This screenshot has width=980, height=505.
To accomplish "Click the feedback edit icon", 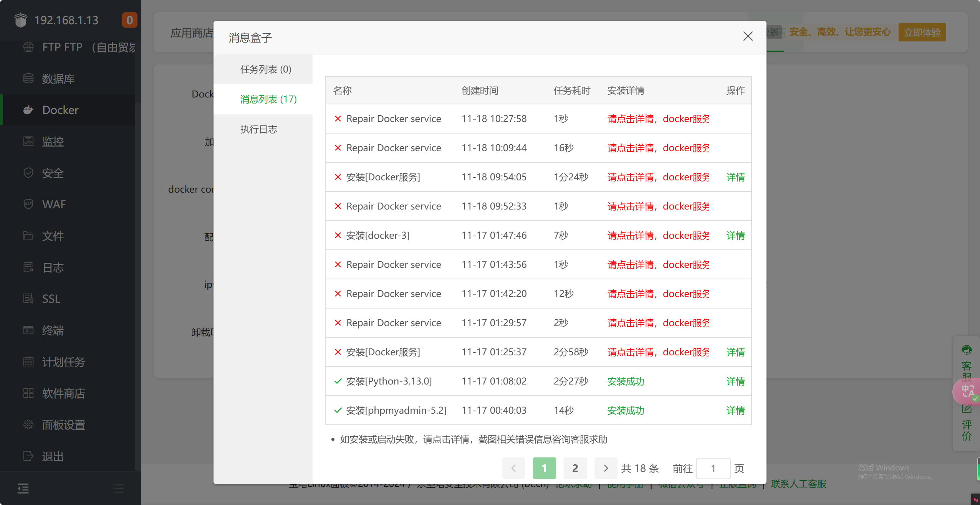I will click(x=967, y=409).
